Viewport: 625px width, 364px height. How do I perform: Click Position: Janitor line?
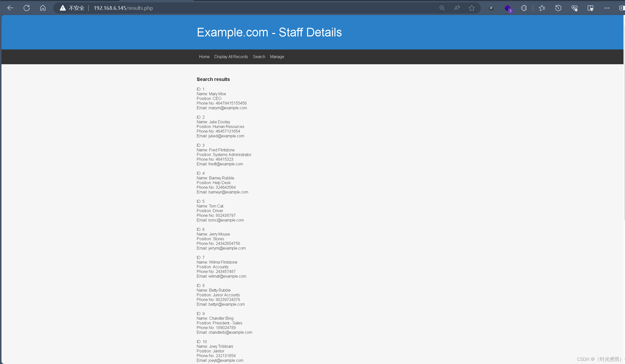point(210,351)
